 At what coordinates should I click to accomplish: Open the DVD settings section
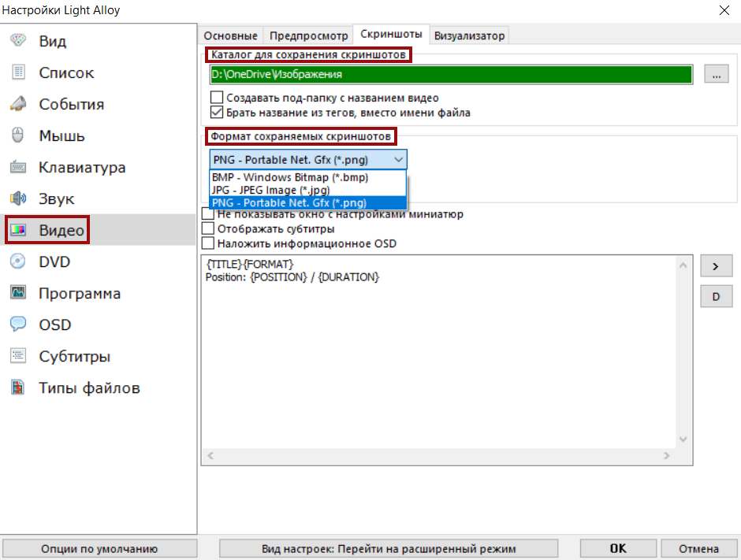coord(98,261)
